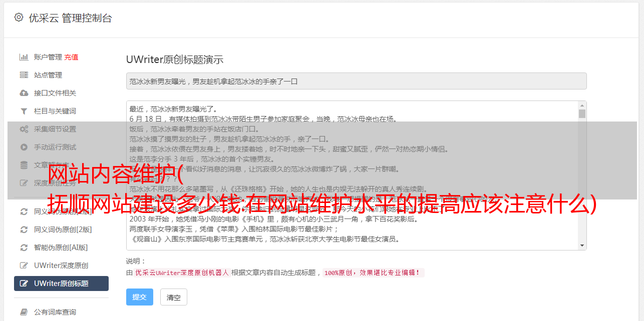
Task: Click the 提交 submit button
Action: (140, 297)
